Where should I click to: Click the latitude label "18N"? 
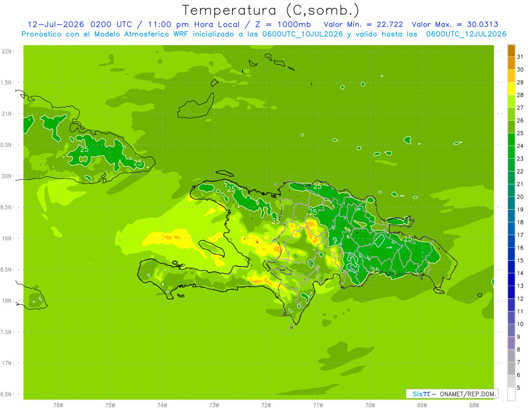(8, 301)
